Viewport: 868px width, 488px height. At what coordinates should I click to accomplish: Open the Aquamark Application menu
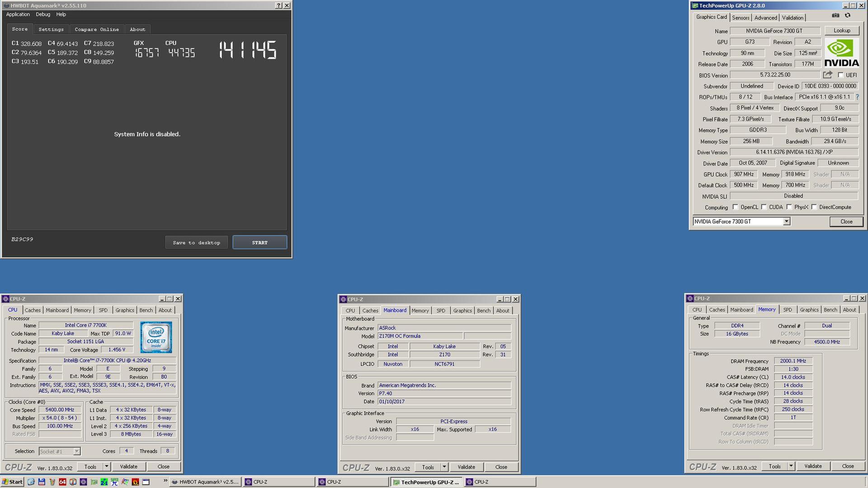pyautogui.click(x=18, y=14)
